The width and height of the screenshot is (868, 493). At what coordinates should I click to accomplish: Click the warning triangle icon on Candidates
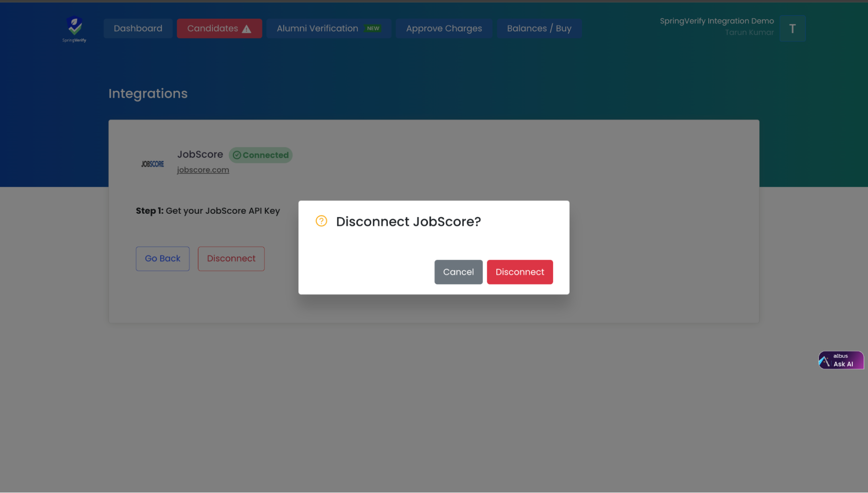(x=247, y=29)
